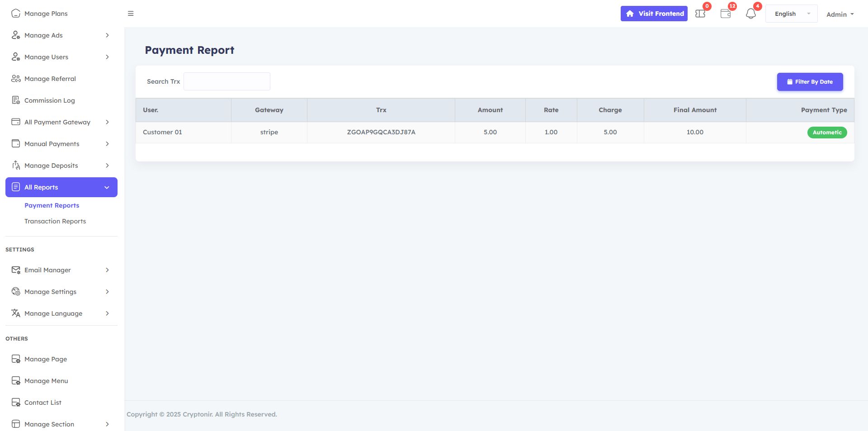Click the green Autometic payment type badge

[x=827, y=133]
